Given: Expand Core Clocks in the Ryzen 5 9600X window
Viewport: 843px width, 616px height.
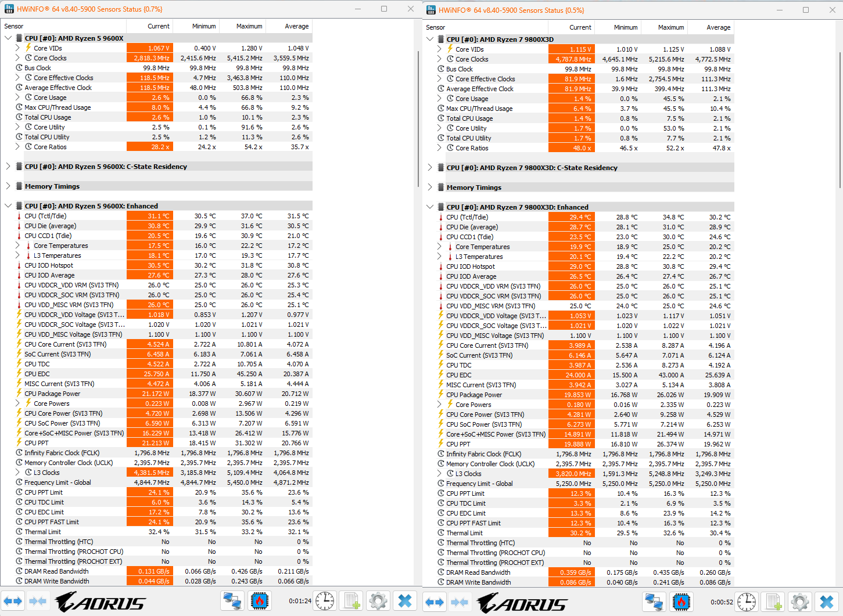Looking at the screenshot, I should pos(17,58).
